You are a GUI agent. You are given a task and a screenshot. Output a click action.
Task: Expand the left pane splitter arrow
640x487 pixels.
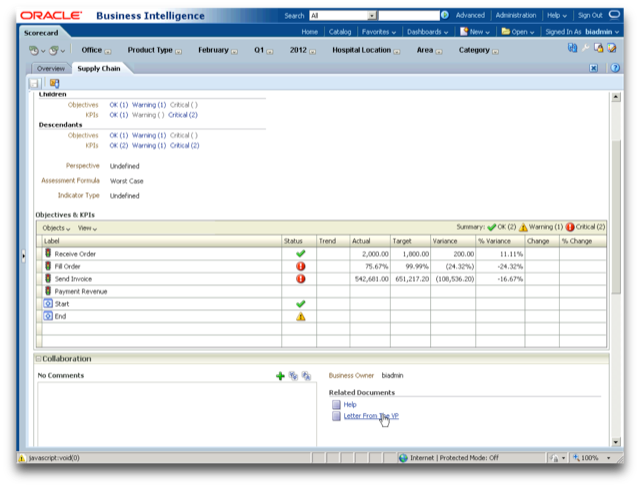click(x=23, y=256)
